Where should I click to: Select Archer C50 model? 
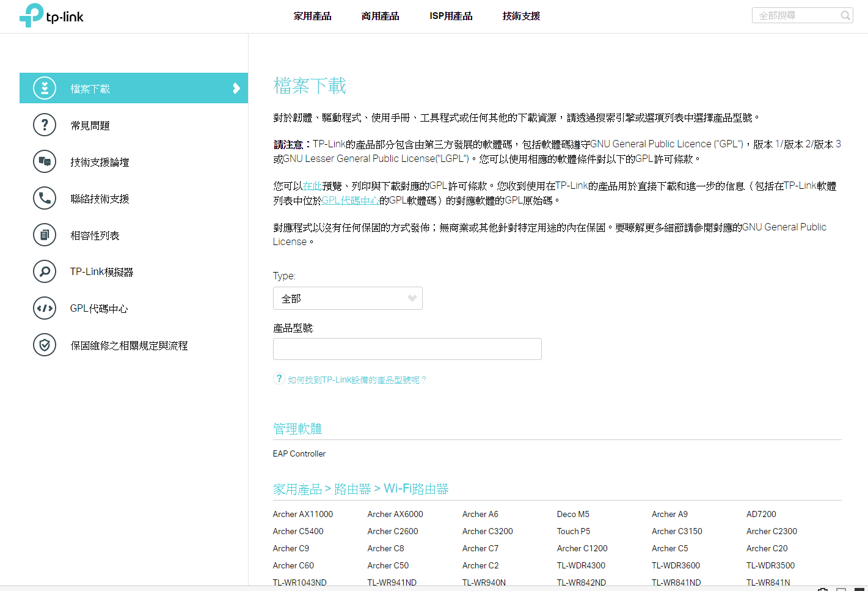(x=388, y=565)
